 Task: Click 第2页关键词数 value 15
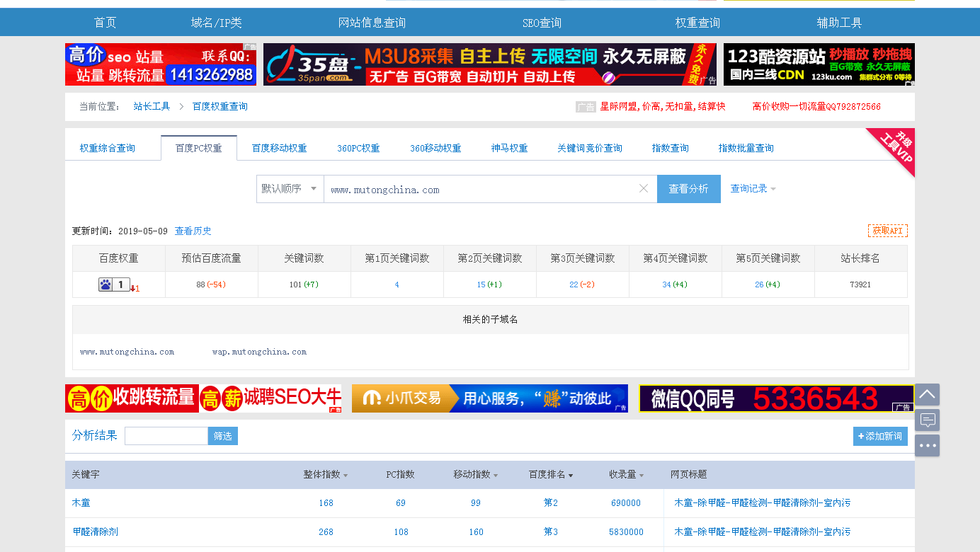pyautogui.click(x=482, y=284)
